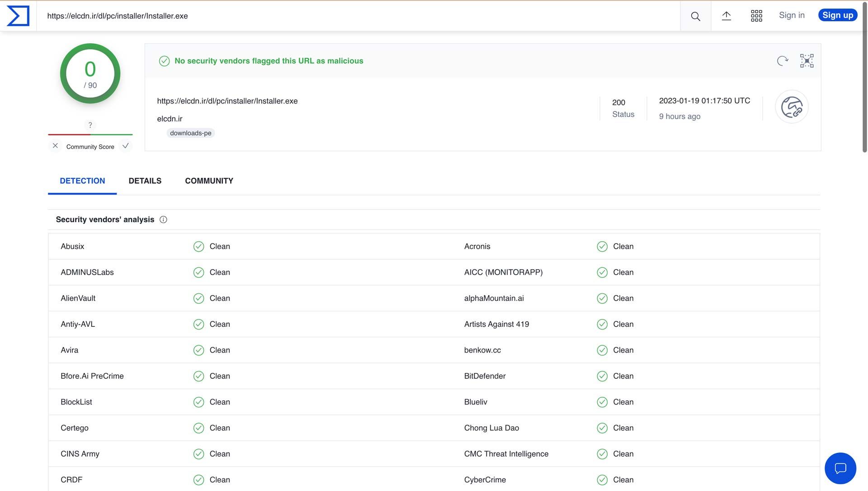Click the Avira clean check icon
The height and width of the screenshot is (491, 868).
pyautogui.click(x=198, y=350)
